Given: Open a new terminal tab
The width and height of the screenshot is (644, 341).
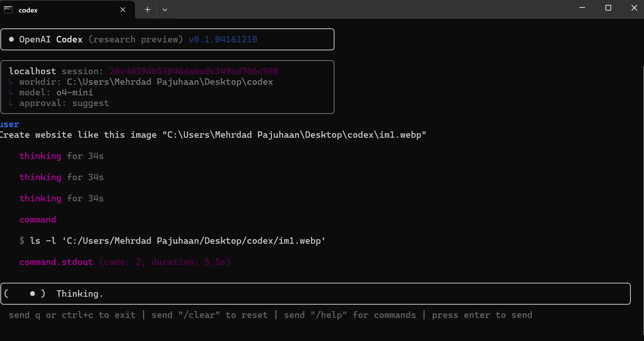Looking at the screenshot, I should [x=147, y=10].
